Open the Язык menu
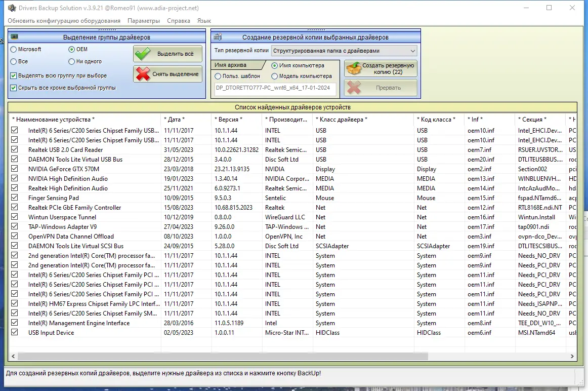Viewport: 588px width, 391px height. (x=204, y=21)
